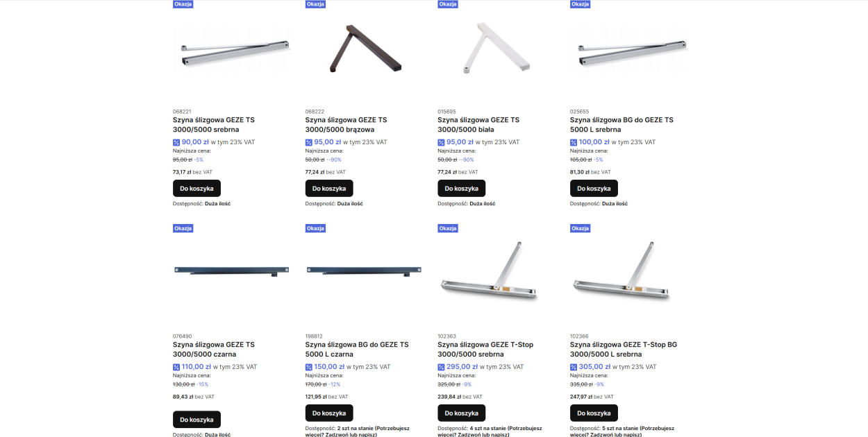The height and width of the screenshot is (437, 868).
Task: Open Szyna ślizgowa GEZE TS 3000/5000 czarna link
Action: point(214,349)
